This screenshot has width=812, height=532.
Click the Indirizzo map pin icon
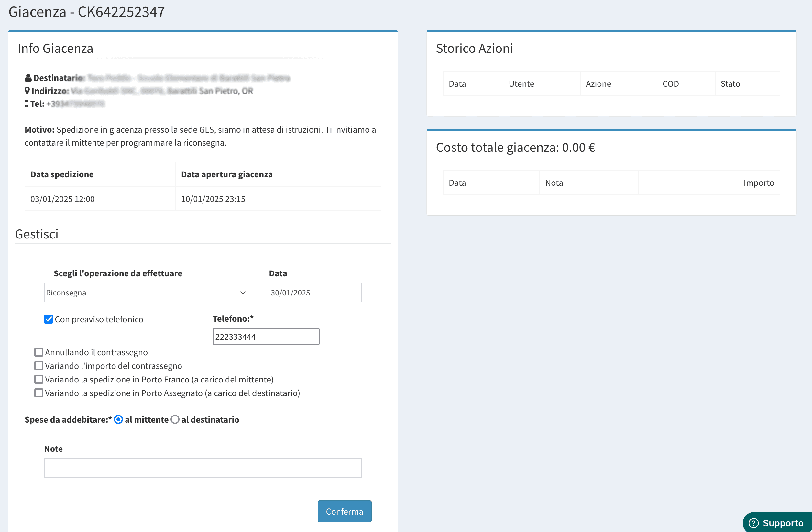[27, 91]
